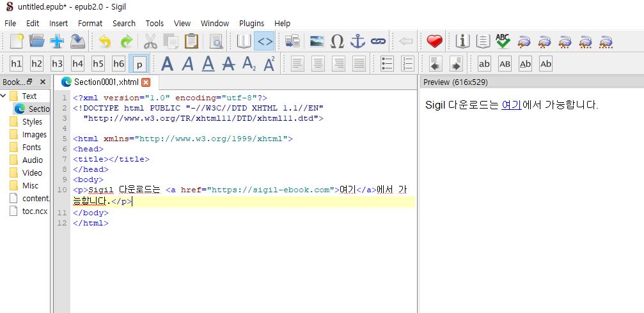Run spellcheck with the ABC checkmark icon
Viewport: 644px width, 313px height.
[503, 41]
